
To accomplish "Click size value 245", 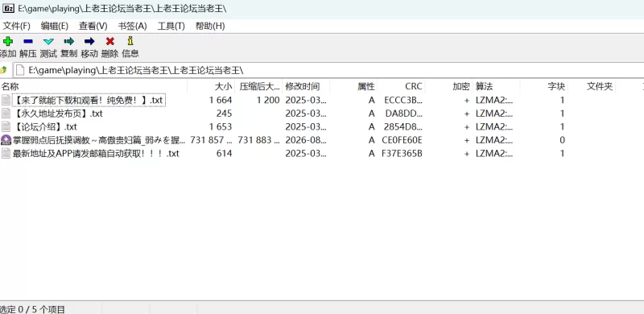I will [x=225, y=113].
